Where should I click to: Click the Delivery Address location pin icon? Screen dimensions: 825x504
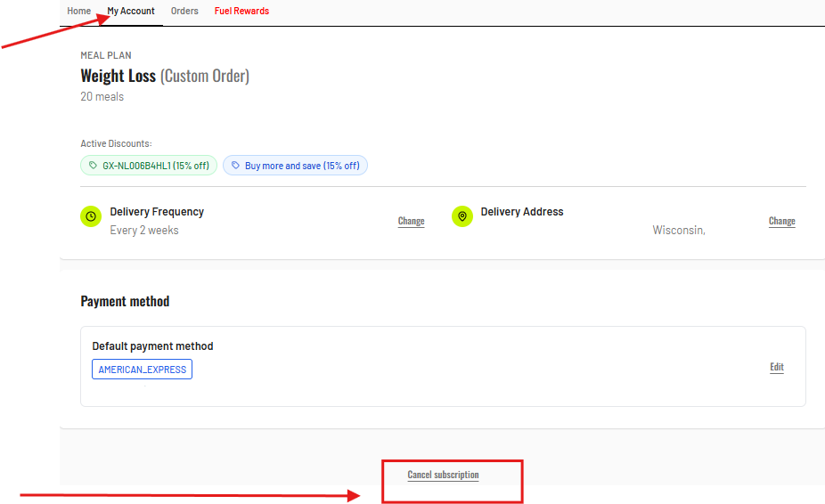tap(462, 216)
